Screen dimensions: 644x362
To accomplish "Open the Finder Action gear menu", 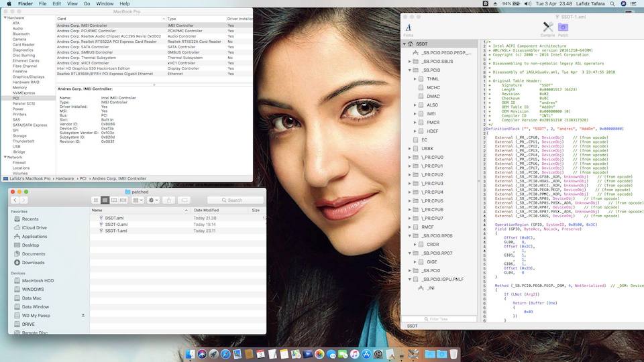I will (x=153, y=200).
